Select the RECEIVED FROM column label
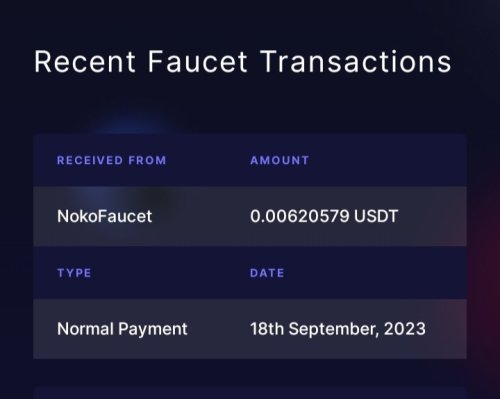 [x=112, y=160]
